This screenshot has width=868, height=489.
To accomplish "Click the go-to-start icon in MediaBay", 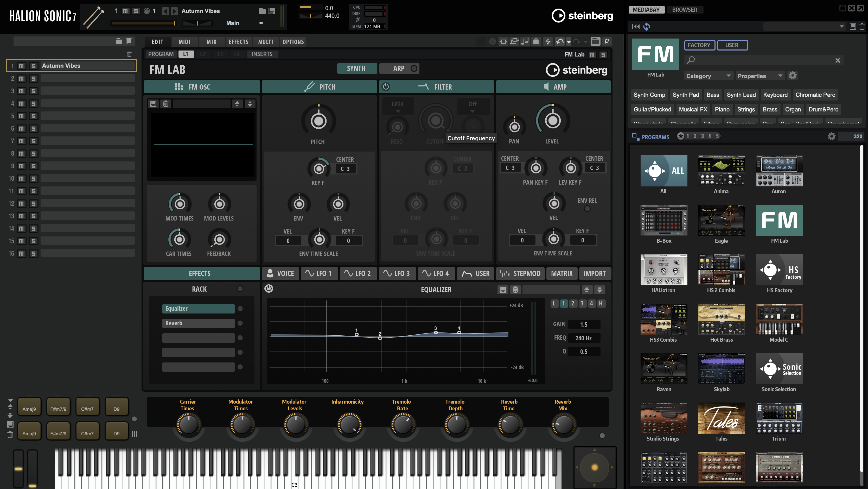I will 635,27.
